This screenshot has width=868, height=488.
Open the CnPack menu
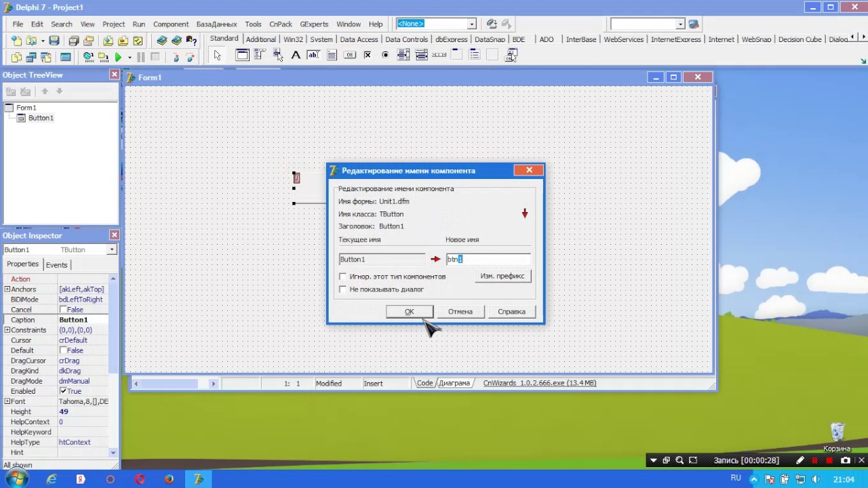click(x=281, y=24)
